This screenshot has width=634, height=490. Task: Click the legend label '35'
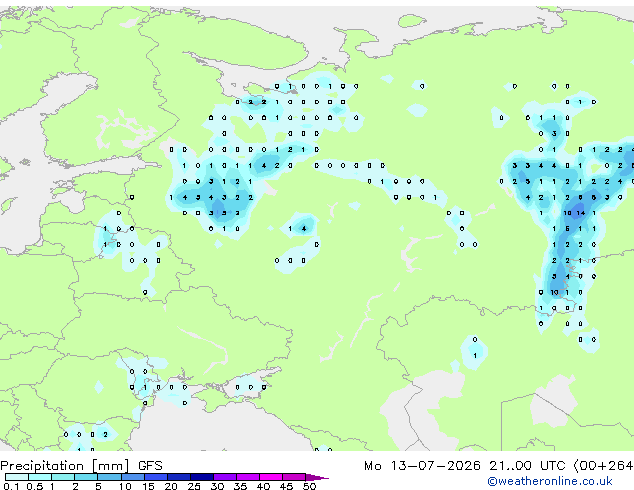point(240,486)
